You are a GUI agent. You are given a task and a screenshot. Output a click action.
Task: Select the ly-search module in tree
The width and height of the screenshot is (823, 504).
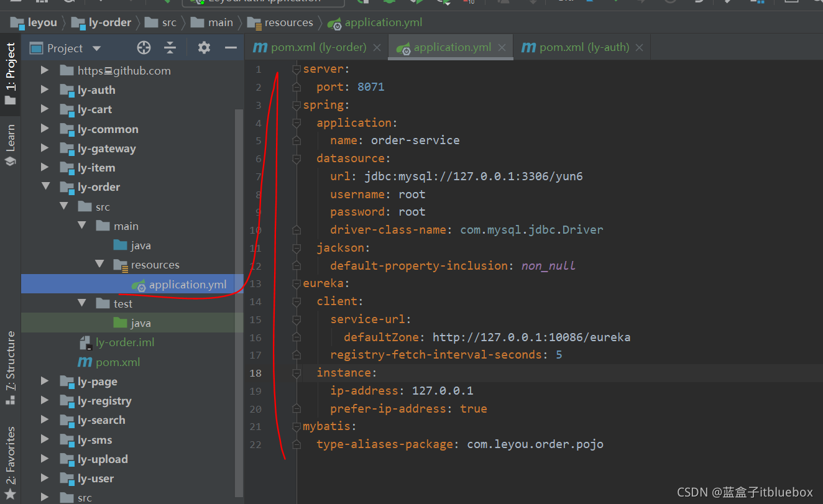click(101, 420)
